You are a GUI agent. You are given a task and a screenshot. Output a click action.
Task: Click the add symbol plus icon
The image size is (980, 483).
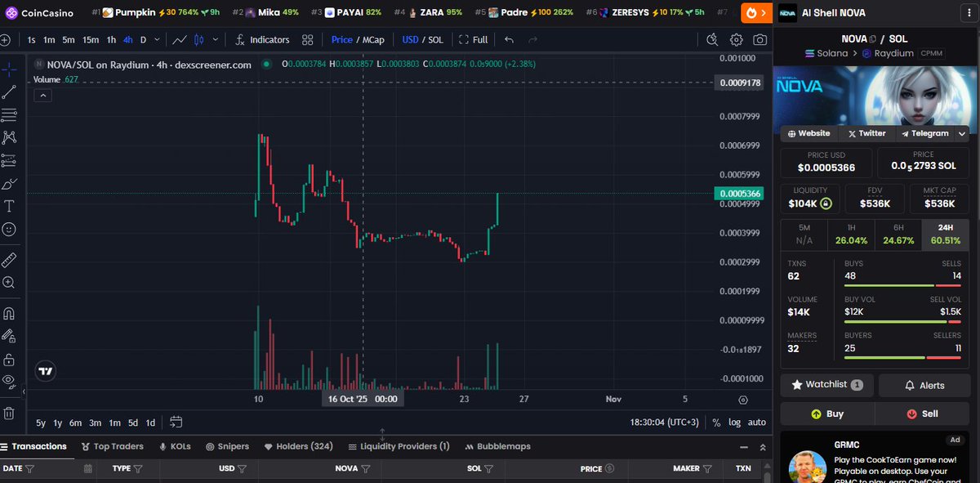click(6, 39)
